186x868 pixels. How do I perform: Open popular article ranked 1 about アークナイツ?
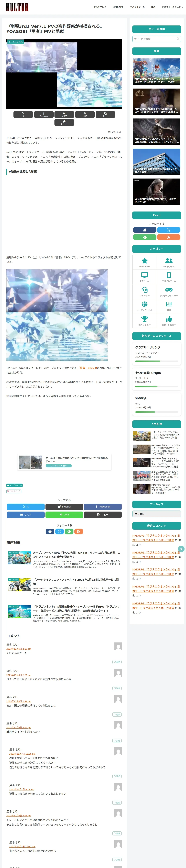[x=157, y=436]
